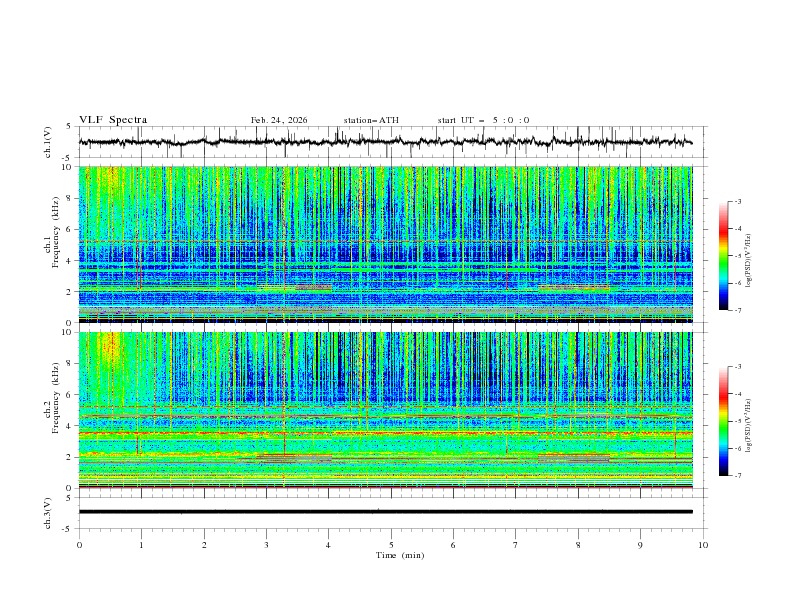Click the ch.3(V) flat waveform trace

386,512
